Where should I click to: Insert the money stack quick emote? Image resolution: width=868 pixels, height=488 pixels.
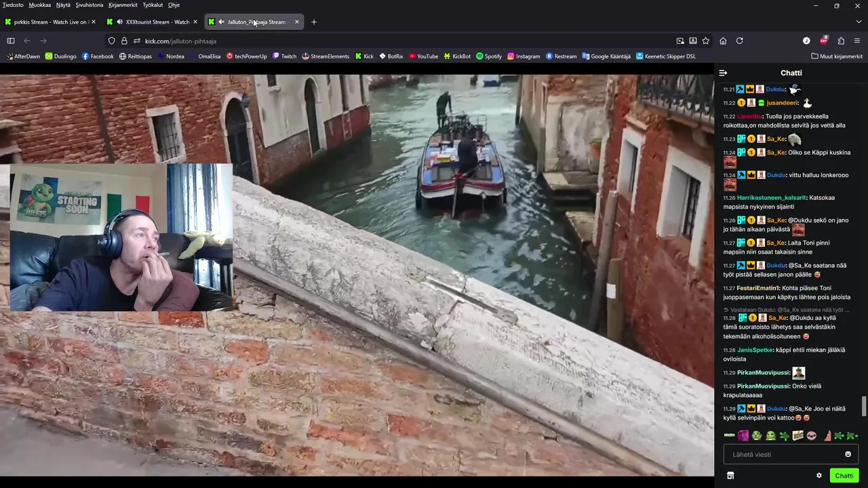tap(798, 435)
